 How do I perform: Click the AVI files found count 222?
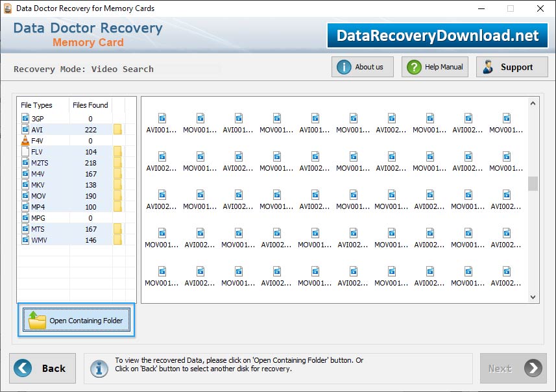tap(91, 130)
